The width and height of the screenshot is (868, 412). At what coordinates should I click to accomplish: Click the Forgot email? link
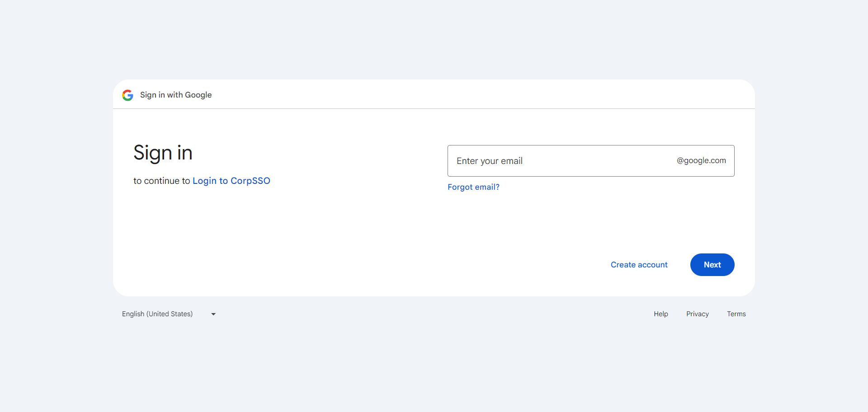(x=473, y=187)
